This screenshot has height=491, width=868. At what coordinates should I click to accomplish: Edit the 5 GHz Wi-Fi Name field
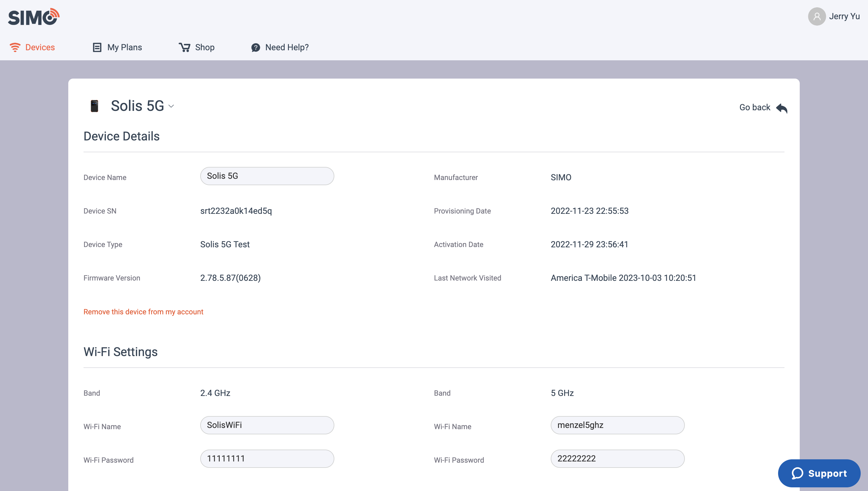pyautogui.click(x=618, y=425)
